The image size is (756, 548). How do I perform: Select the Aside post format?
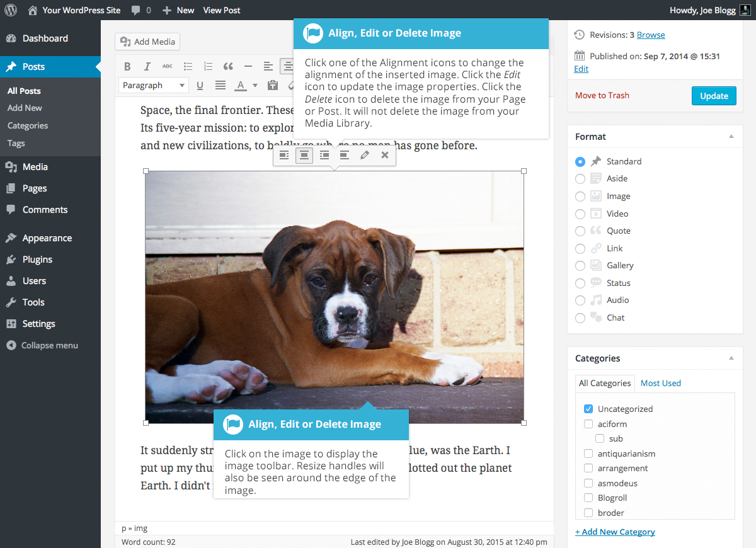point(580,179)
